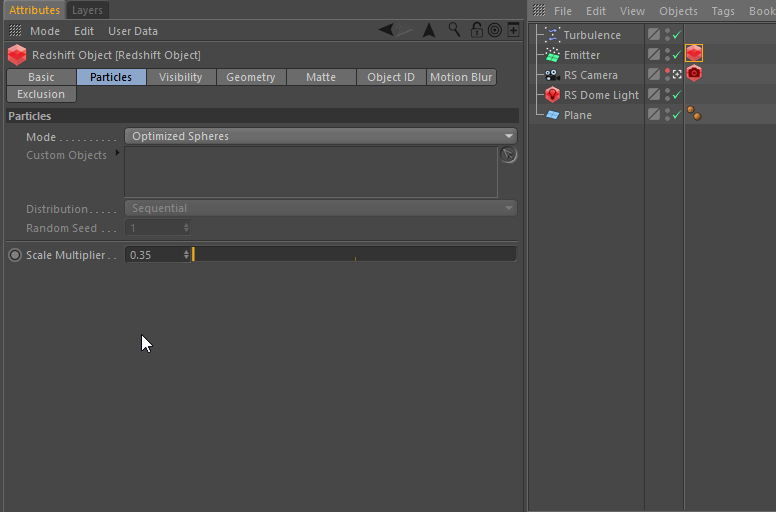
Task: Toggle Turbulence visibility dots
Action: pos(667,34)
